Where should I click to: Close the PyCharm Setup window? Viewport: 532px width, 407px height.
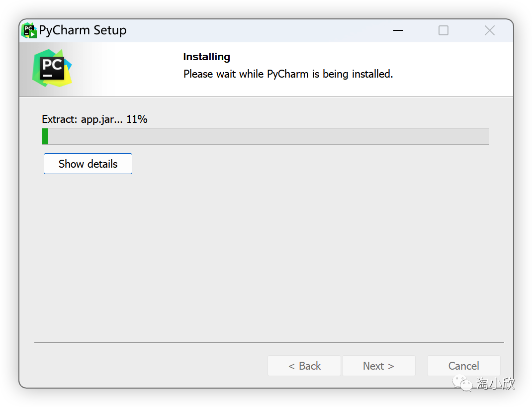(489, 30)
